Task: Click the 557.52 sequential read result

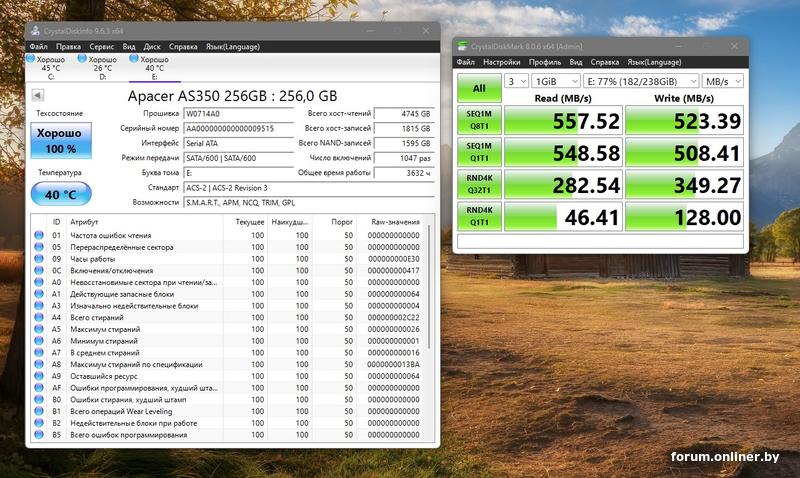Action: click(563, 120)
